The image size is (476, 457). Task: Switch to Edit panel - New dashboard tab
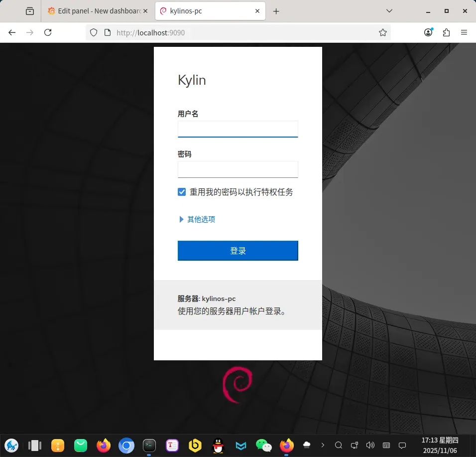pos(98,11)
